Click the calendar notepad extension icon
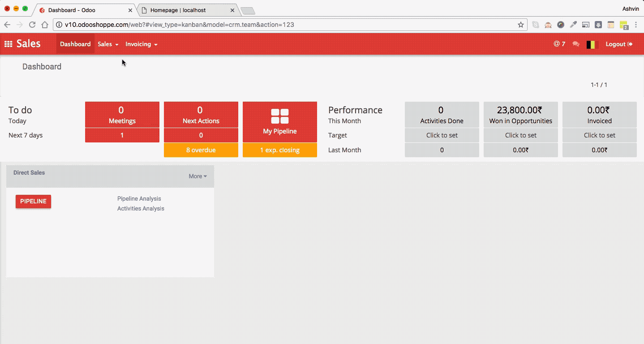This screenshot has width=644, height=344. point(611,25)
